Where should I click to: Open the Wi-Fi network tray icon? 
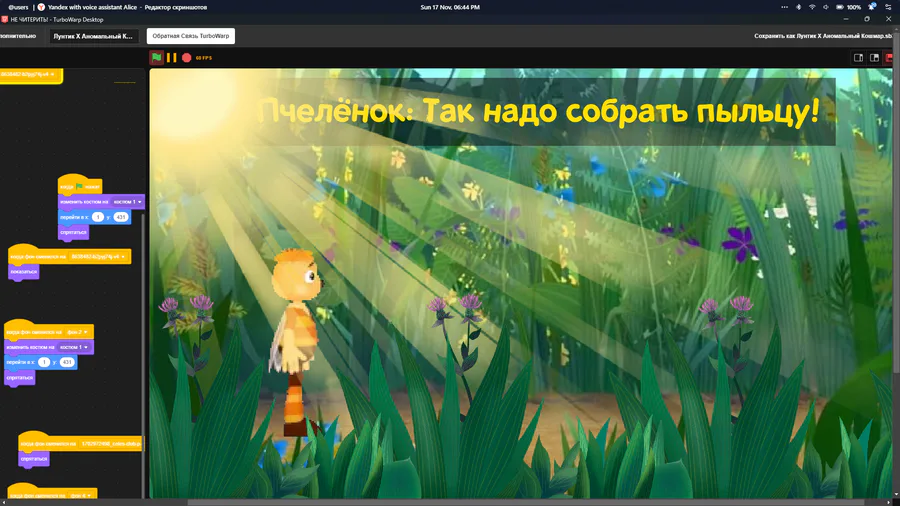tap(812, 7)
